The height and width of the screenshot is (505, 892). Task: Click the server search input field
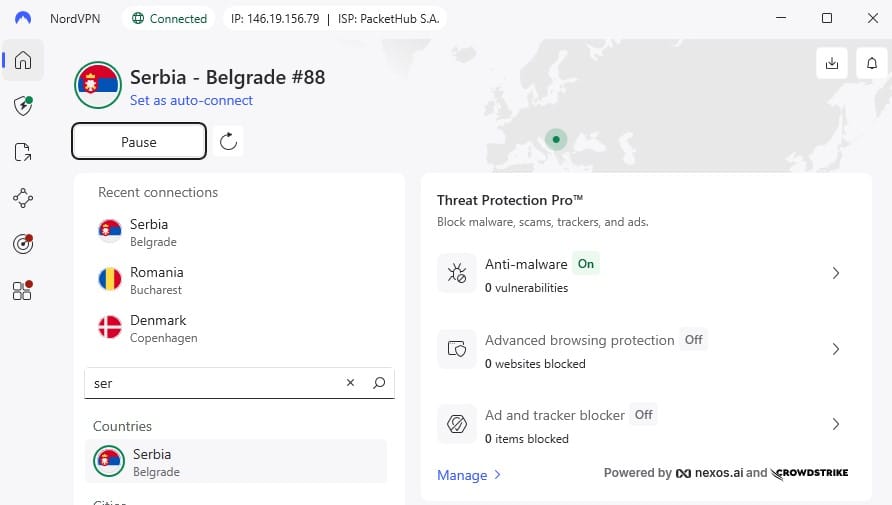tap(213, 383)
